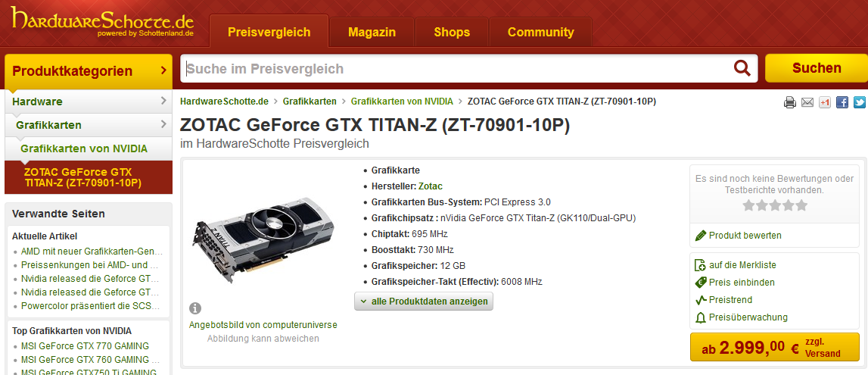Click the Suchen button
This screenshot has height=375, width=868.
click(x=817, y=68)
